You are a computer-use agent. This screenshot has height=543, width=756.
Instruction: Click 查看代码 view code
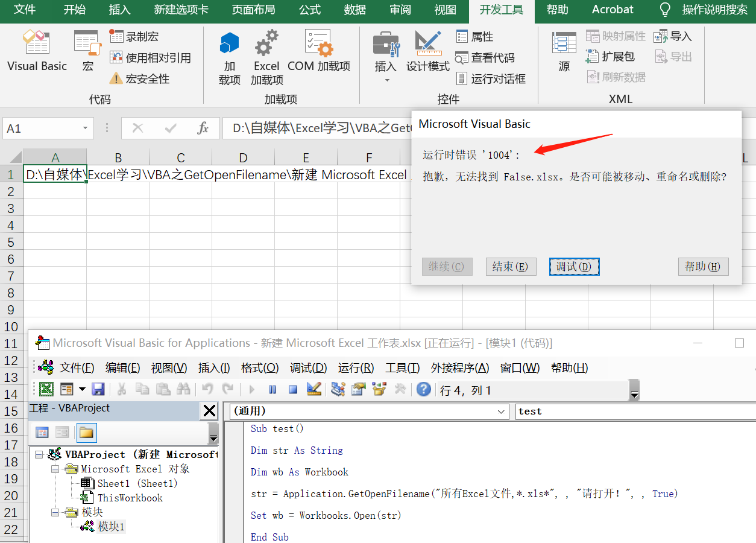(485, 57)
